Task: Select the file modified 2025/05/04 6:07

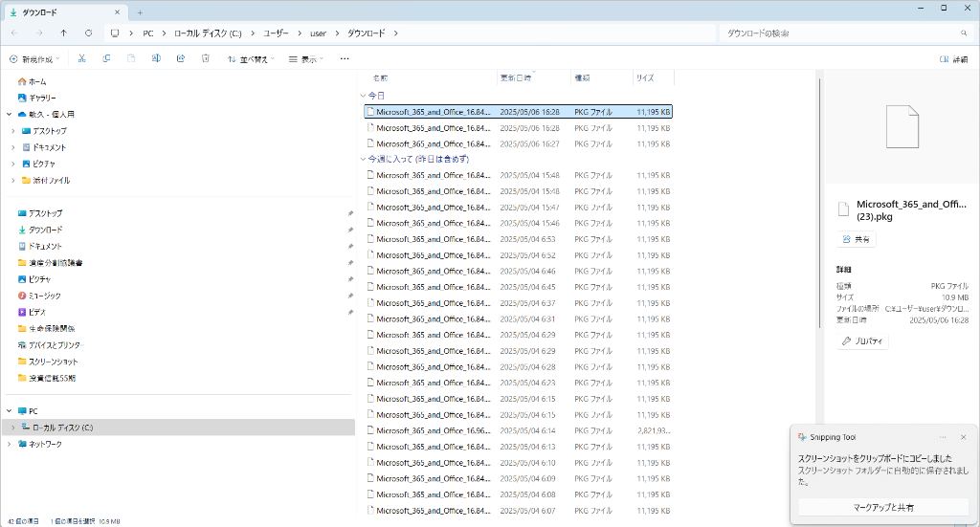Action: click(x=518, y=510)
